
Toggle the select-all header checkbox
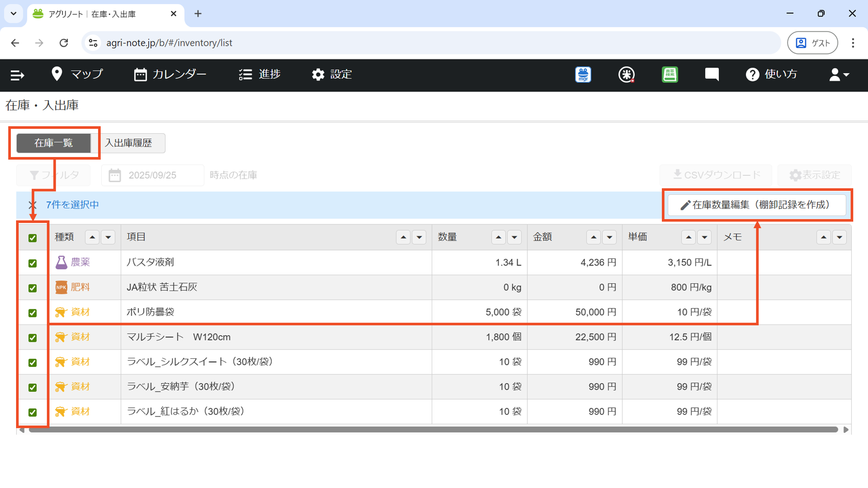click(33, 238)
